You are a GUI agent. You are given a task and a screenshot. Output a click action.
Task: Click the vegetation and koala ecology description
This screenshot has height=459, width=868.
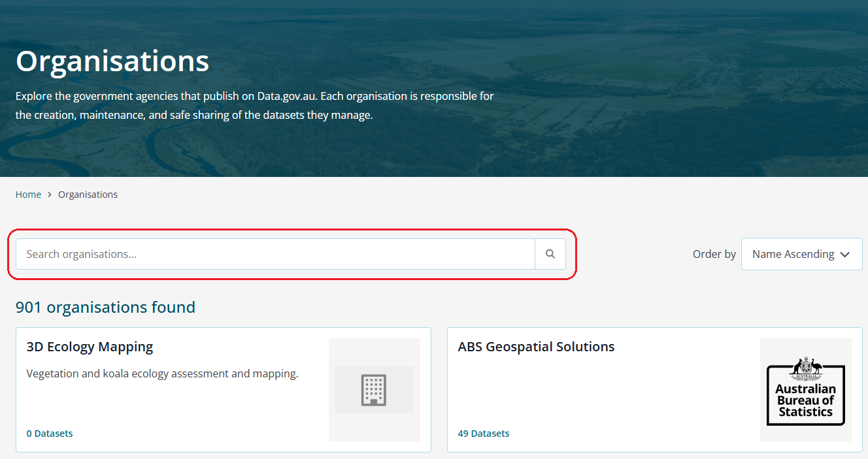pyautogui.click(x=162, y=374)
